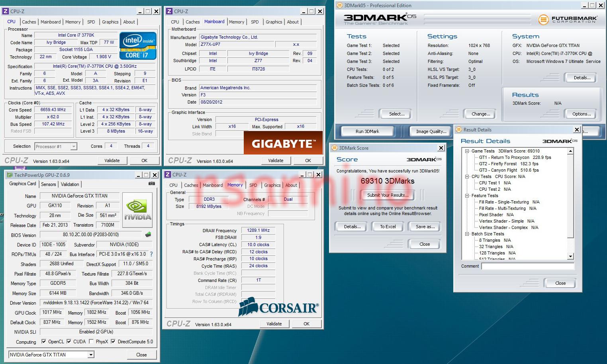The image size is (607, 364).
Task: Click the DRAM Frequency value 1289.1 MHz
Action: pos(258,230)
